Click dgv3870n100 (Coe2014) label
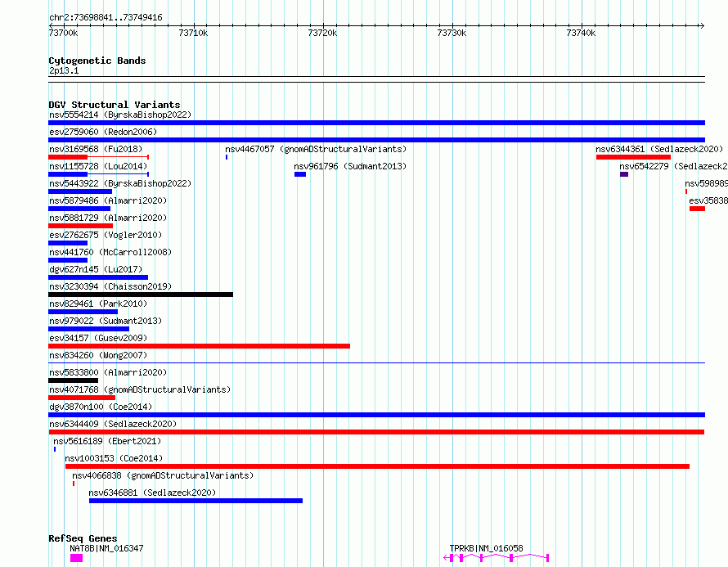This screenshot has width=728, height=567. [101, 407]
